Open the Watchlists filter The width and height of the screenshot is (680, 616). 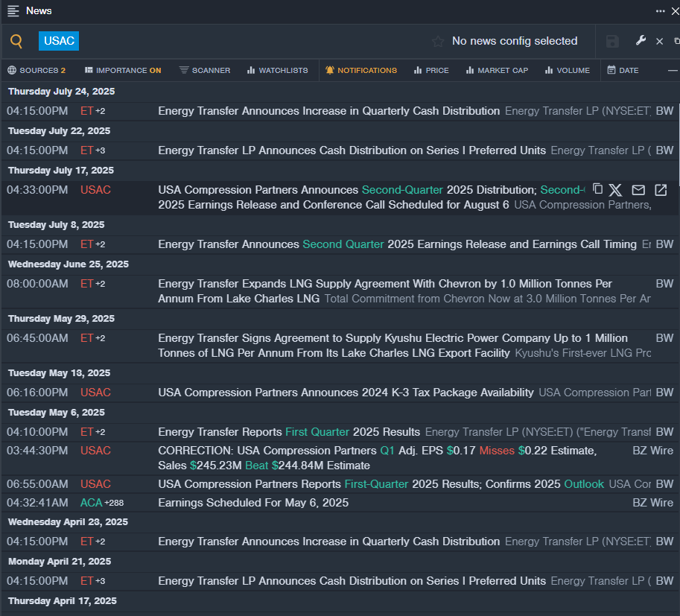(278, 70)
